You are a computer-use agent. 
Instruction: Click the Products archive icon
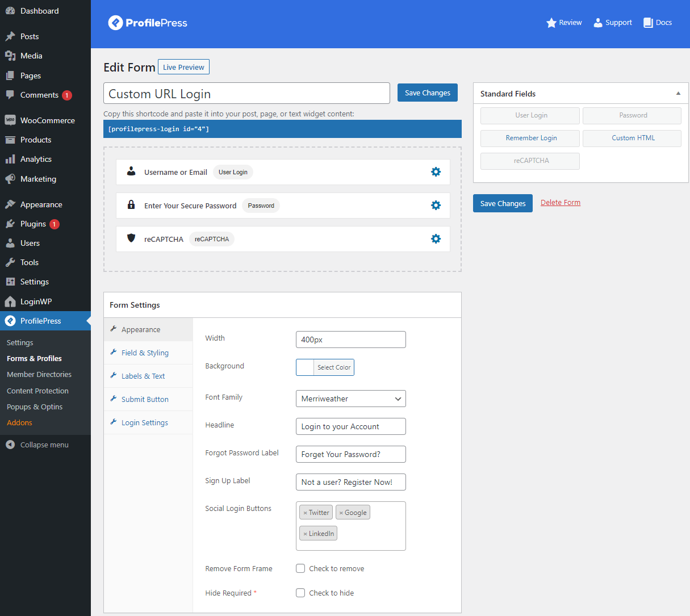[10, 140]
